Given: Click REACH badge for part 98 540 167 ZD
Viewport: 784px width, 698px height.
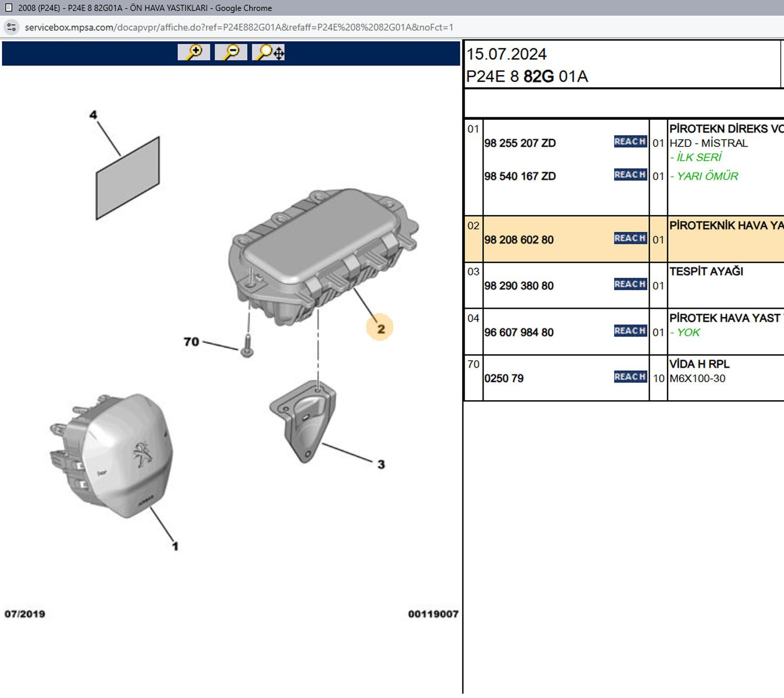Looking at the screenshot, I should [x=630, y=175].
